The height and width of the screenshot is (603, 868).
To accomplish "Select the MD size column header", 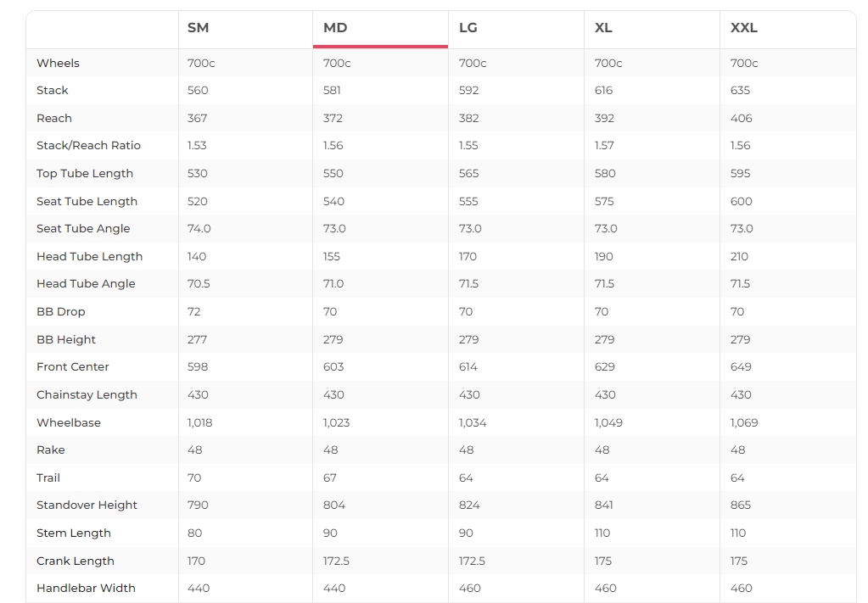I will click(x=335, y=28).
